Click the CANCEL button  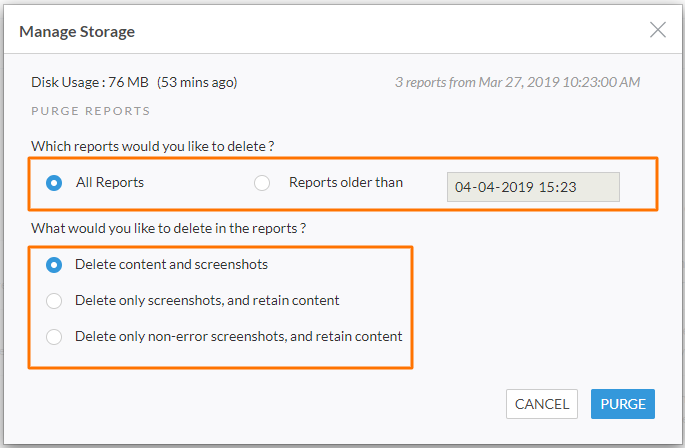(542, 404)
